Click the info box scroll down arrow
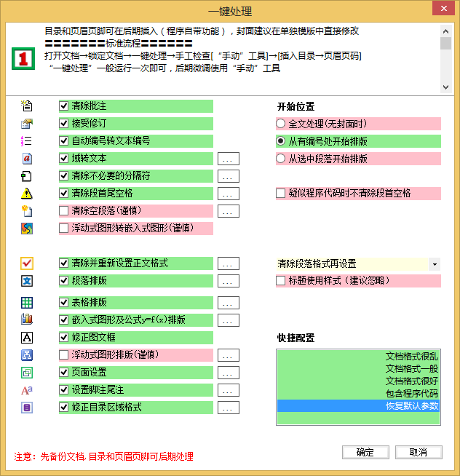 pyautogui.click(x=445, y=87)
